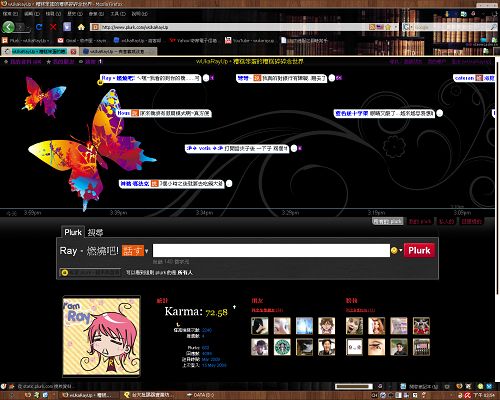Show the 所有的 plurk timeline filter
This screenshot has width=500, height=400.
(x=387, y=221)
